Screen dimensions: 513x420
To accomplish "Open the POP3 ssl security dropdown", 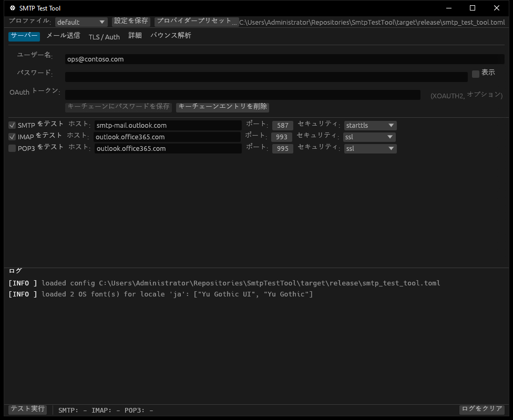I will 371,149.
